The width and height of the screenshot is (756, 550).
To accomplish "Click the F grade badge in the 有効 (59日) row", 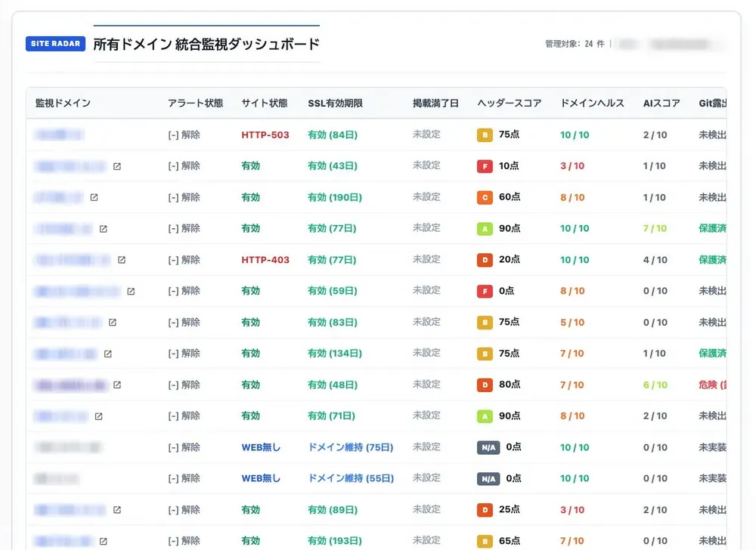I will click(485, 292).
